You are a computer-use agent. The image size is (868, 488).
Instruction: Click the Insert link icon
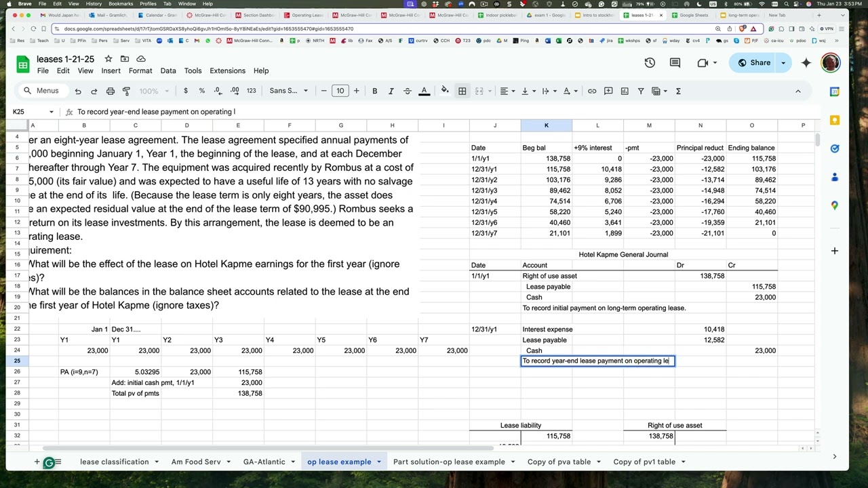(x=592, y=91)
